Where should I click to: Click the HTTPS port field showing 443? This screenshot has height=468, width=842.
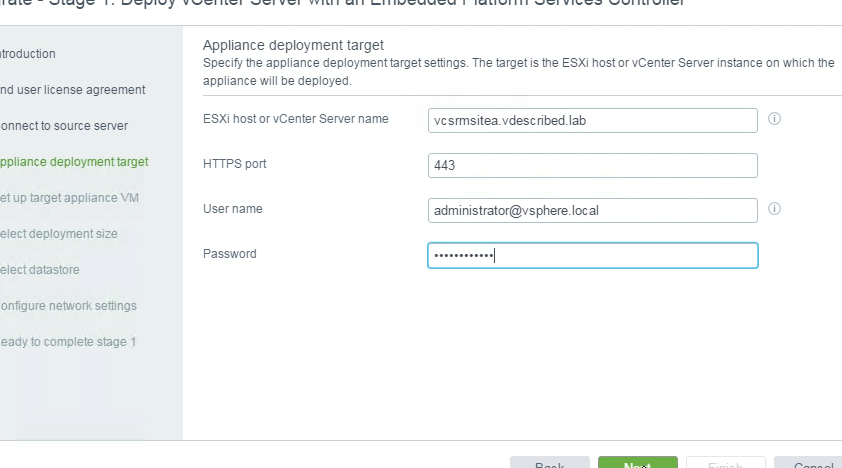(x=592, y=165)
